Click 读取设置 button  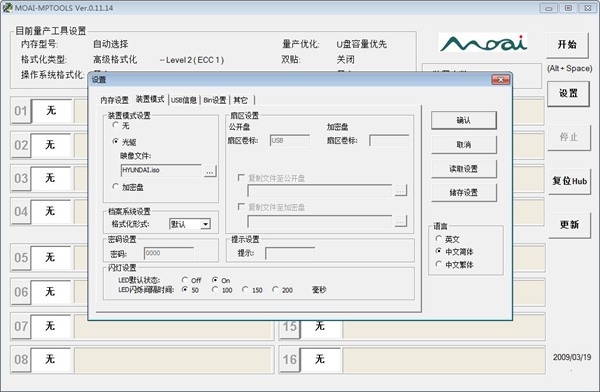coord(464,169)
